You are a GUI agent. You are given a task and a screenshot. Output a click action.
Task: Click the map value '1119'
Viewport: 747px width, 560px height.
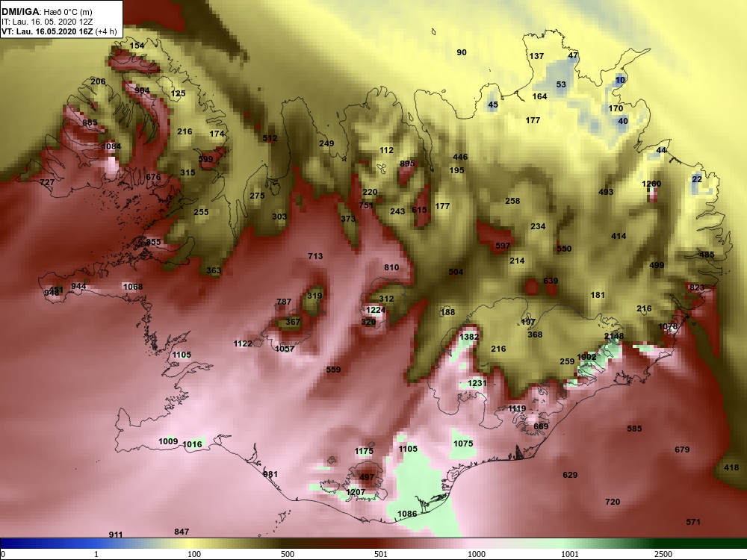[517, 408]
